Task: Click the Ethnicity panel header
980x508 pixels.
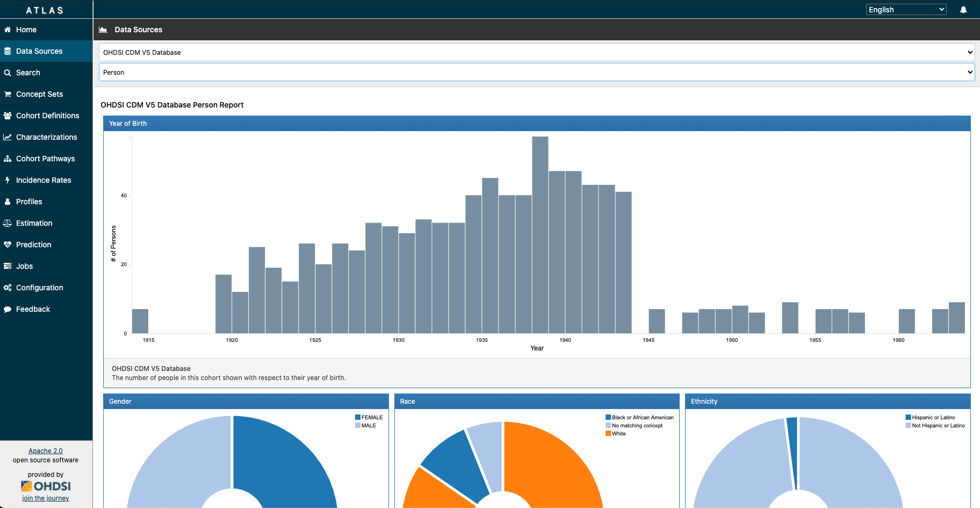Action: click(828, 401)
